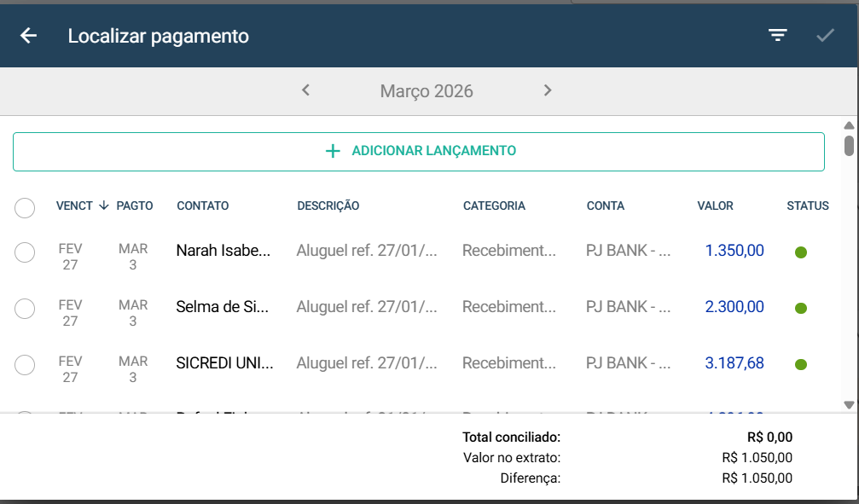Select the Narah Isabe 1.350,00 row checkbox
The height and width of the screenshot is (504, 859).
tap(25, 252)
